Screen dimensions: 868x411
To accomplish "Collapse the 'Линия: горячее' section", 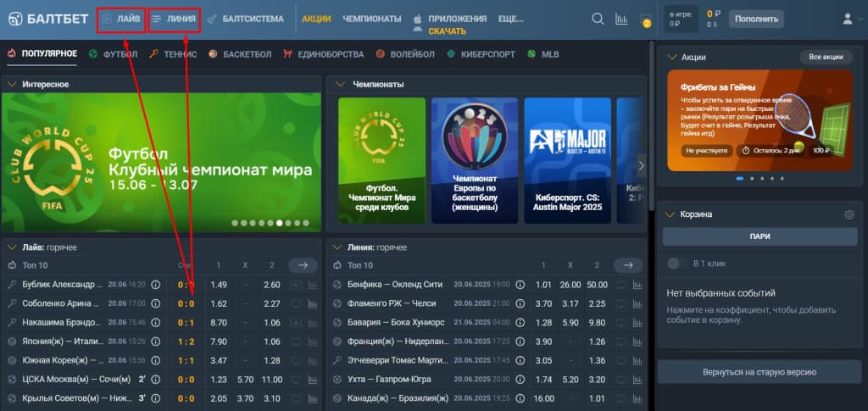I will [337, 247].
